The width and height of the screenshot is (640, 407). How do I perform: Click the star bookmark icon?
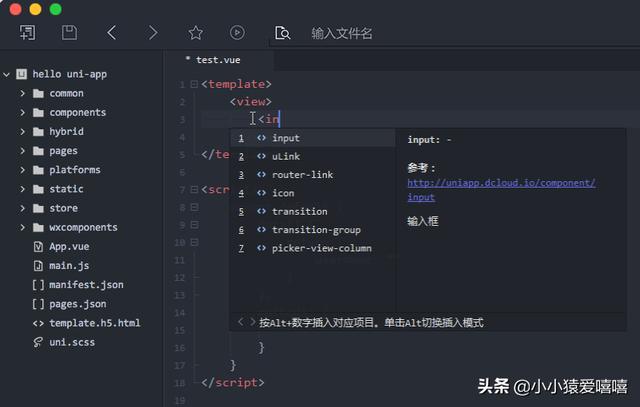[x=196, y=33]
